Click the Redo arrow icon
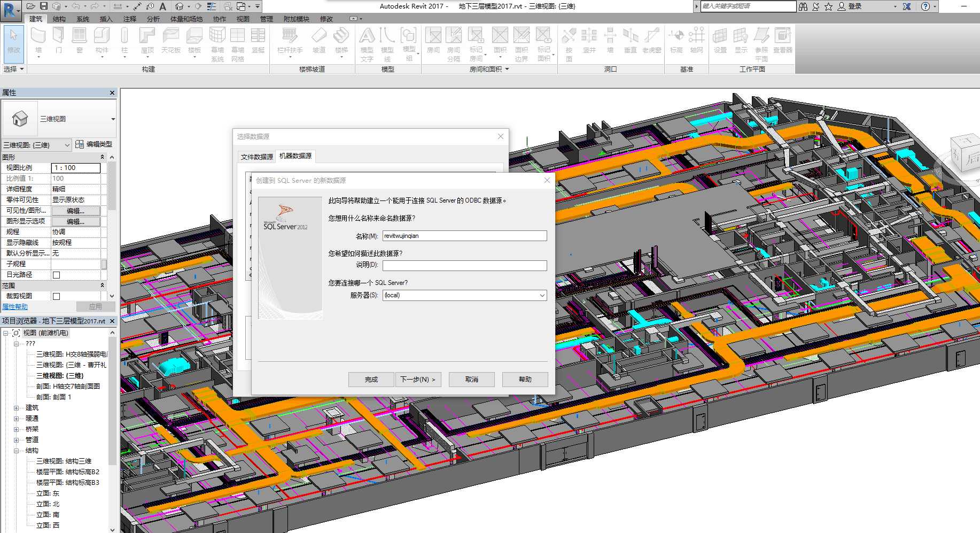The image size is (980, 533). click(95, 6)
